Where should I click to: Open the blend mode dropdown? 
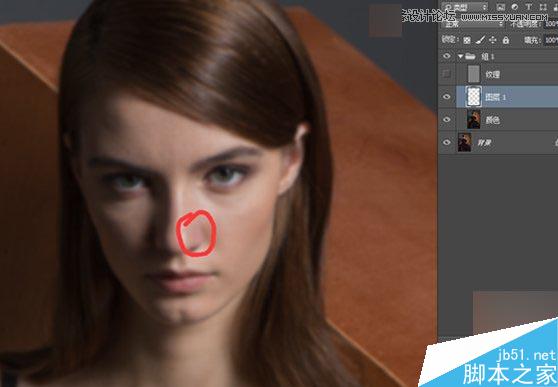click(x=473, y=24)
